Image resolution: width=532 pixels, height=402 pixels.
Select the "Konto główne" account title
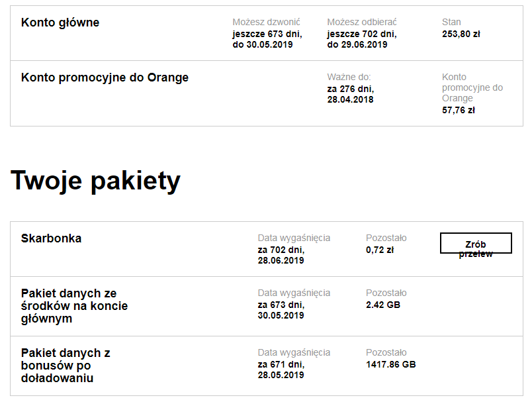tap(60, 23)
